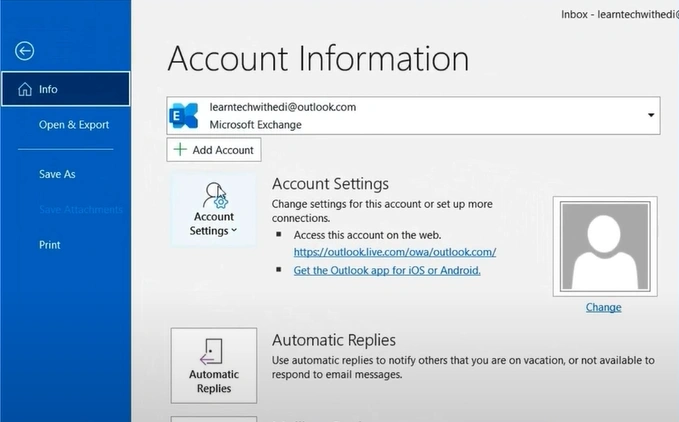Viewport: 679px width, 422px height.
Task: Select Print from the backstage menu
Action: point(50,245)
